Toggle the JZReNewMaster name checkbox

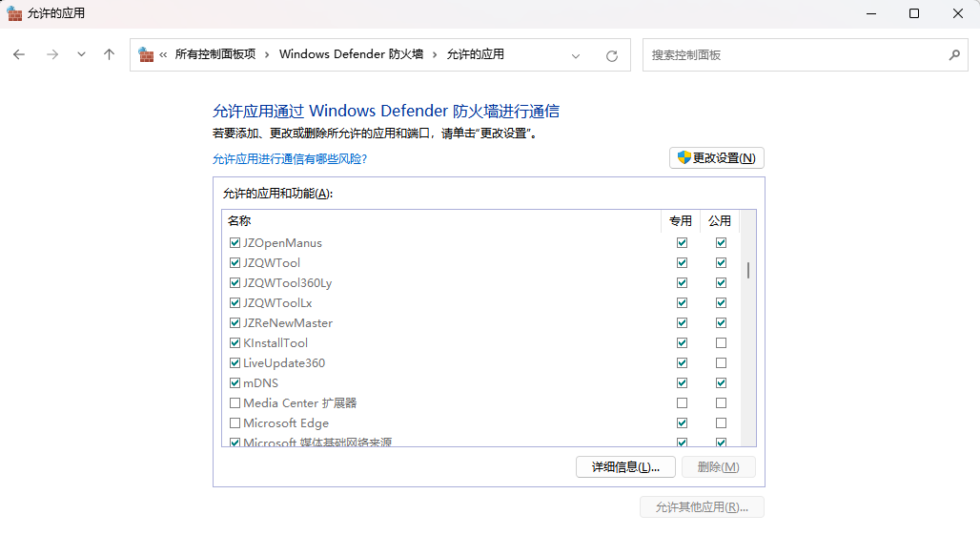click(235, 322)
